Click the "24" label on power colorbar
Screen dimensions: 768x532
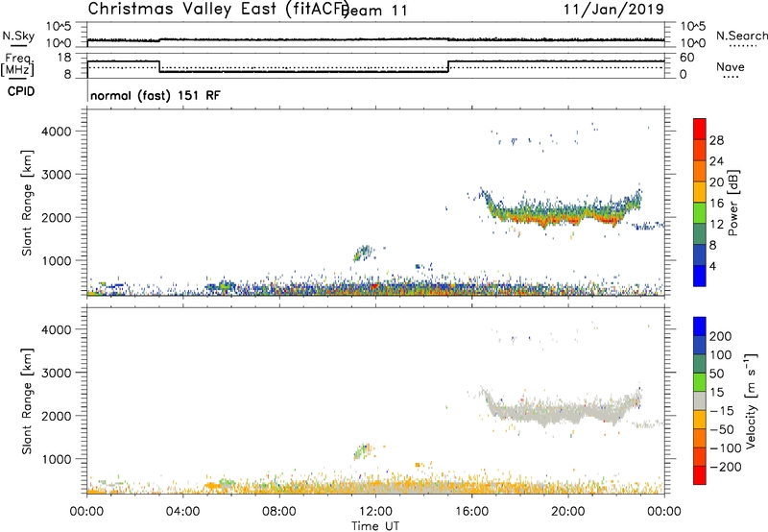tap(716, 161)
